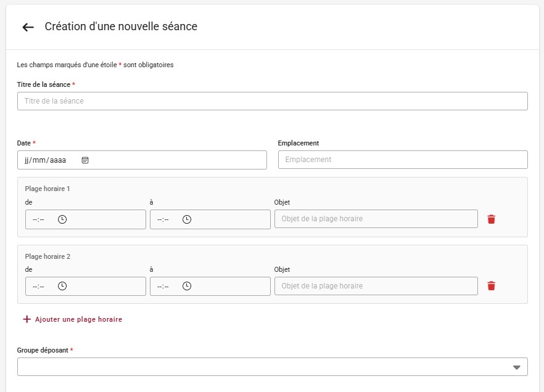
Task: Focus Objet field of Plage horaire 2
Action: click(376, 286)
